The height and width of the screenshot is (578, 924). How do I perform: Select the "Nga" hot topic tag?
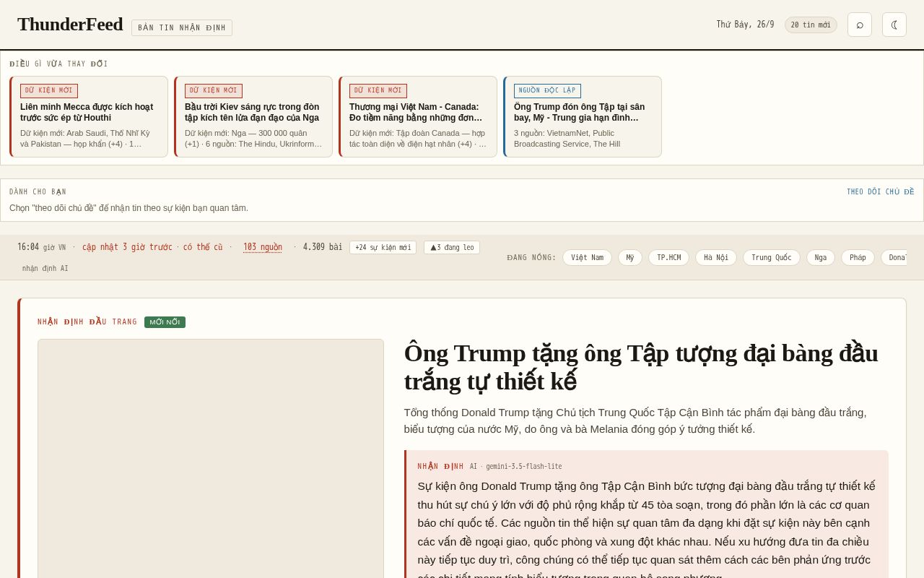pos(821,258)
